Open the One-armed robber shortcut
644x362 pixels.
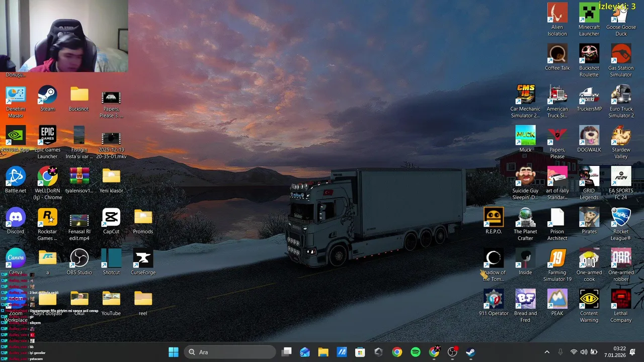point(621,265)
